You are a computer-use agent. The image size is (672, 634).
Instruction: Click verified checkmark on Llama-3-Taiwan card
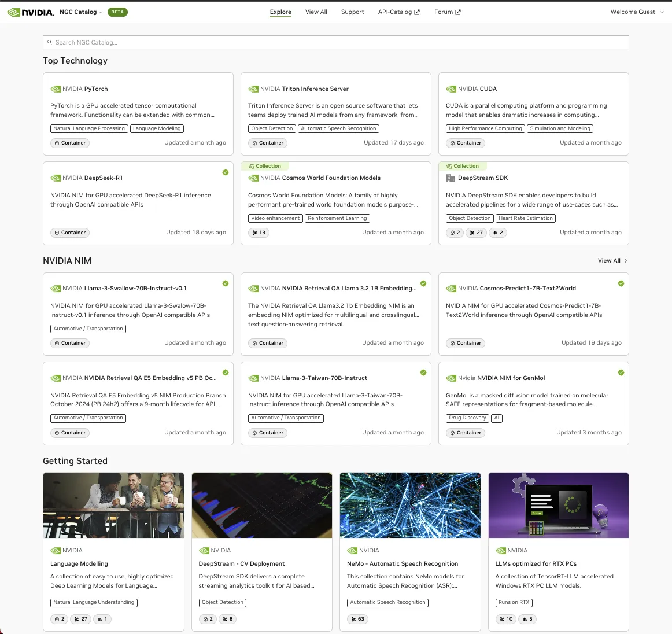click(423, 373)
